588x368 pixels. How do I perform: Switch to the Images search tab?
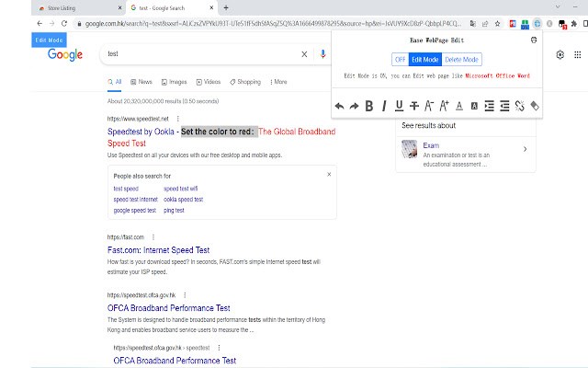tap(174, 82)
